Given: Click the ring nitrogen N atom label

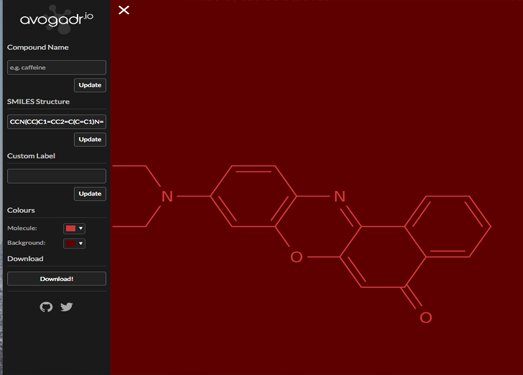Looking at the screenshot, I should (340, 197).
